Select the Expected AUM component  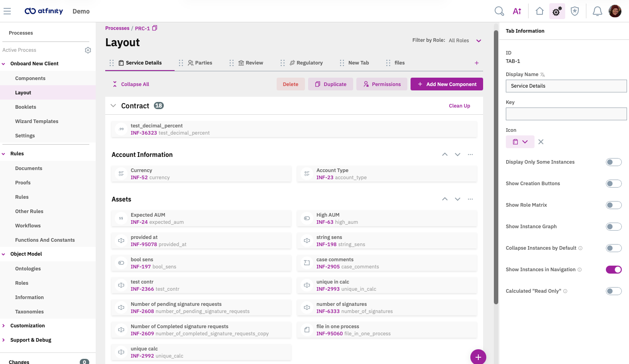(x=201, y=218)
